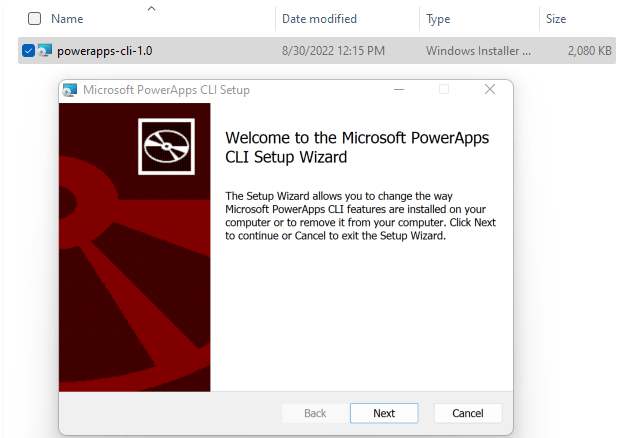Screen dimensions: 619x438
Task: Click the powerapps-cli-1.0 installer file icon
Action: (x=45, y=50)
